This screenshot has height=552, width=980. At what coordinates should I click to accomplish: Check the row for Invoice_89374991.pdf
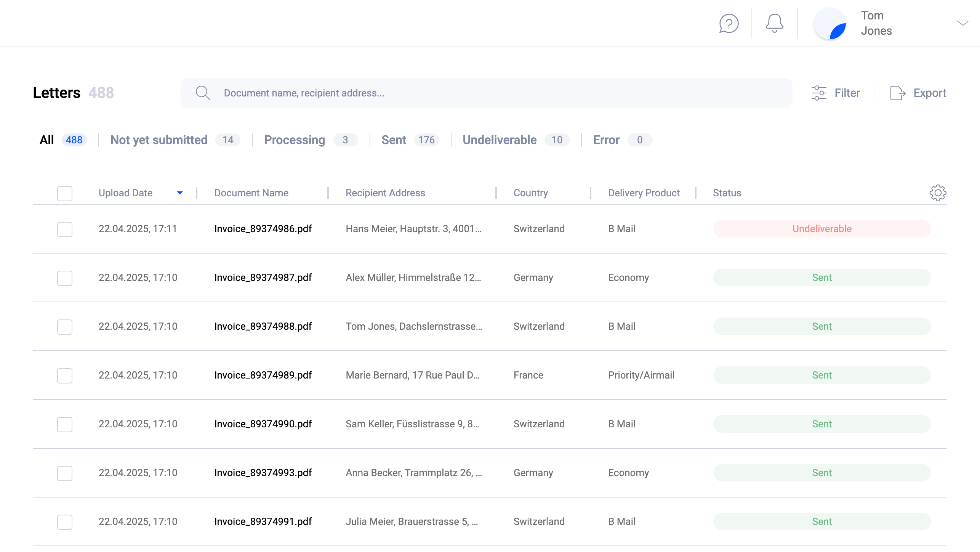click(x=64, y=522)
